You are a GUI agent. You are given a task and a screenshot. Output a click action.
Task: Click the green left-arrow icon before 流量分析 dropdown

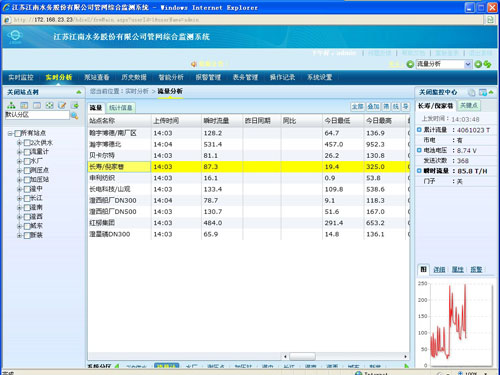(x=410, y=64)
